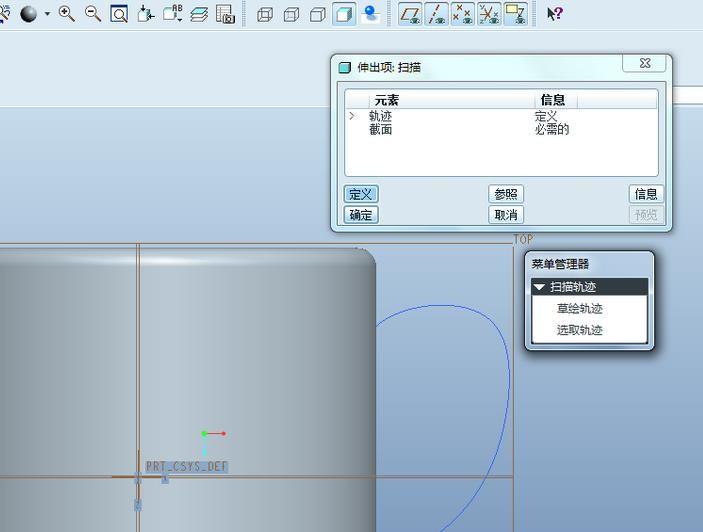Toggle datum points display
Image resolution: width=703 pixels, height=532 pixels.
point(462,14)
